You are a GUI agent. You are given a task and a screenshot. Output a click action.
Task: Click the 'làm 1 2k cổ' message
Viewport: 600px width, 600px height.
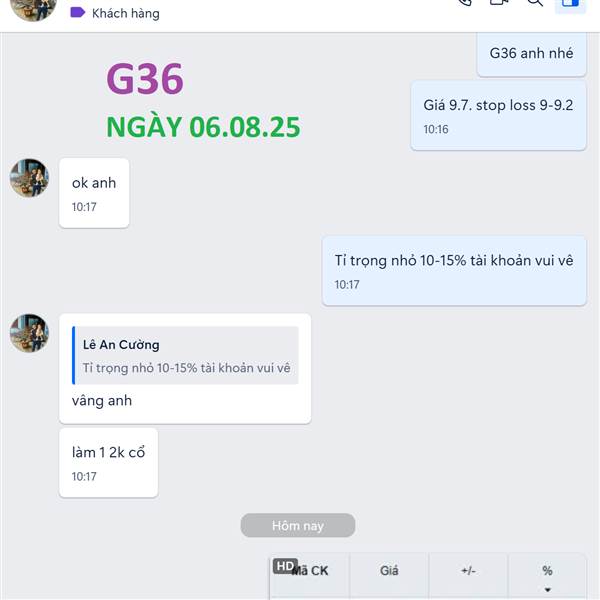click(x=108, y=463)
